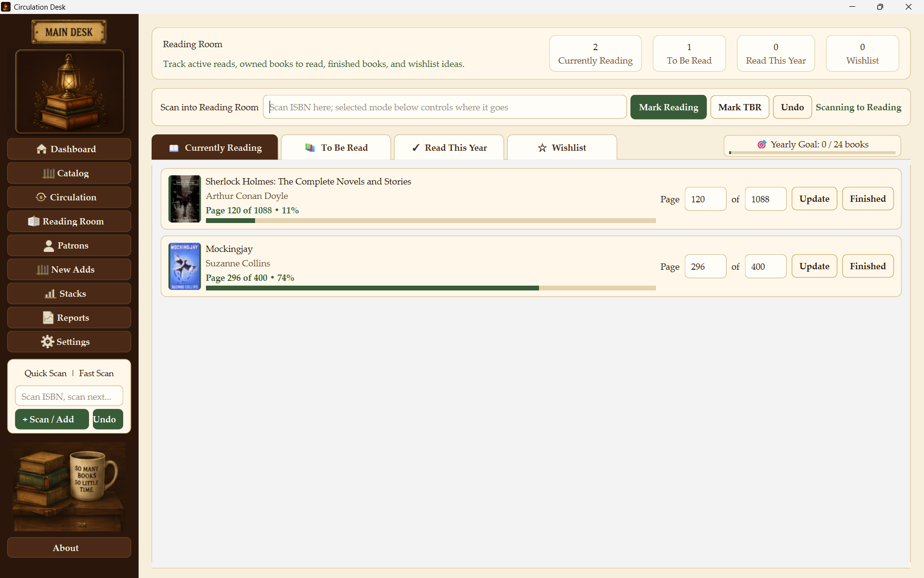Image resolution: width=924 pixels, height=578 pixels.
Task: Click the To Be Read count card
Action: pos(689,53)
